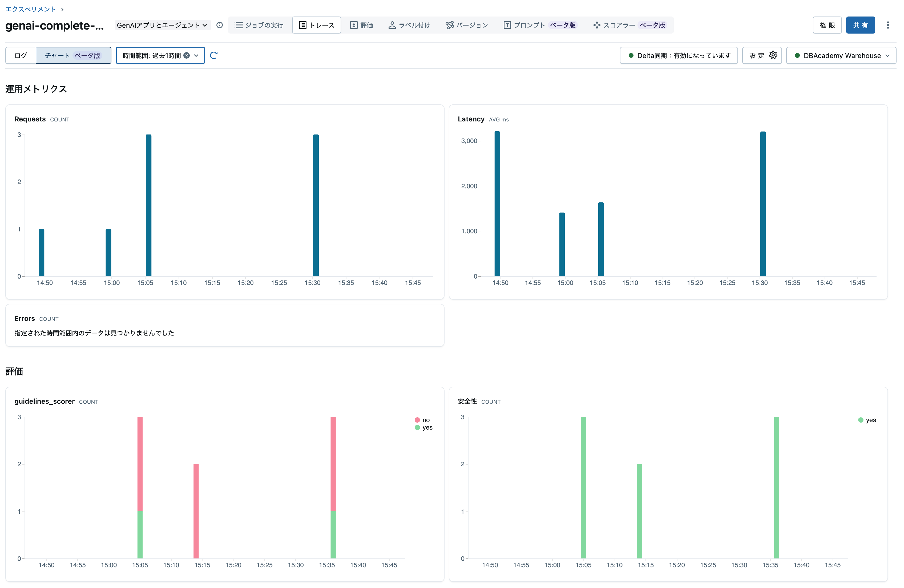Select the チャート ベータ版 view toggle
904x588 pixels.
pos(73,55)
